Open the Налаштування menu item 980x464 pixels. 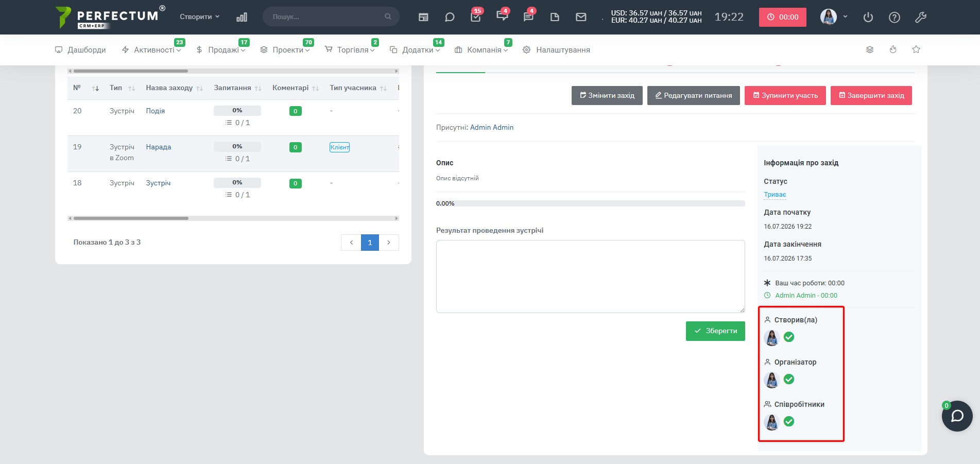coord(556,49)
